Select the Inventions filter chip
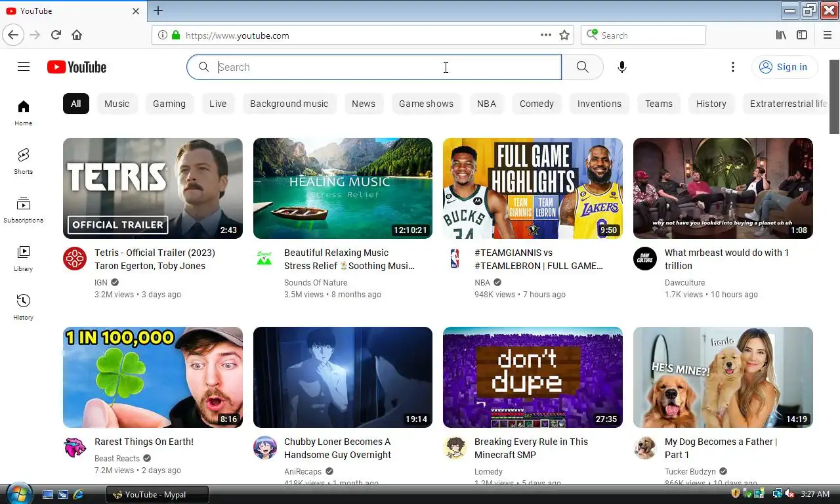Image resolution: width=840 pixels, height=504 pixels. click(x=599, y=104)
